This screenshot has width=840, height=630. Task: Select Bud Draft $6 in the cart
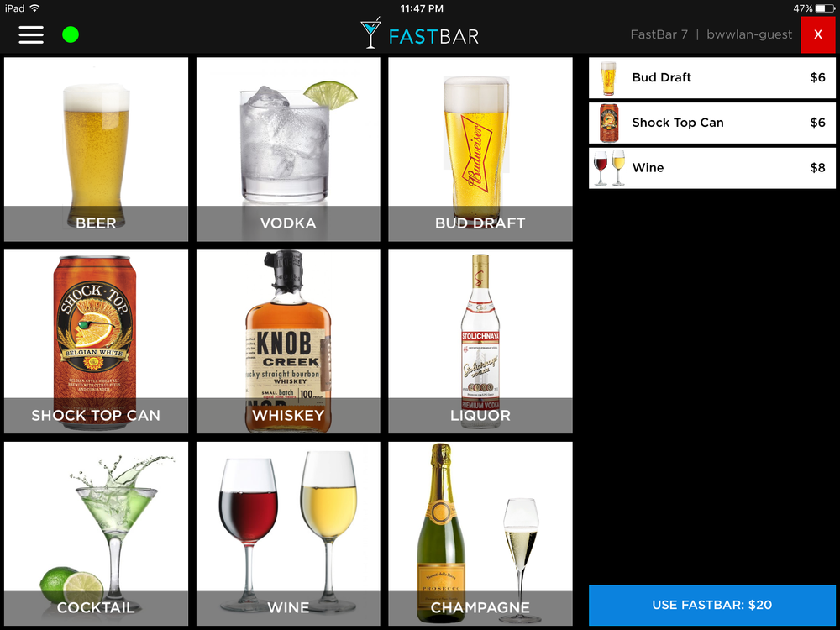point(712,77)
